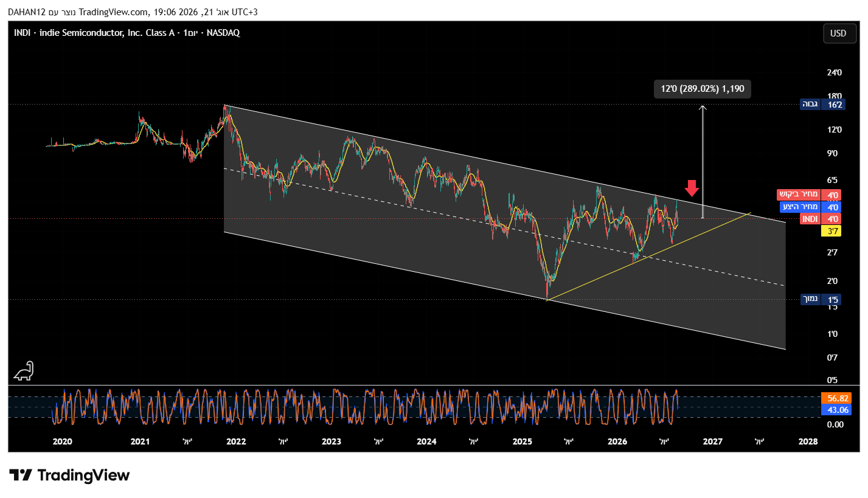This screenshot has width=868, height=498.
Task: Select the INDI indie Semiconductor chart title
Action: tap(127, 33)
